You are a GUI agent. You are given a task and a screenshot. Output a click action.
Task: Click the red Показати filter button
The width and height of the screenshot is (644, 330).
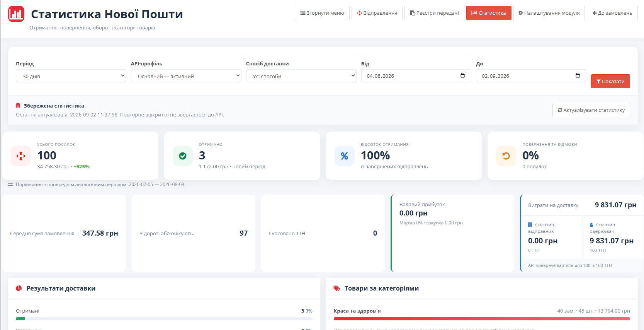610,81
